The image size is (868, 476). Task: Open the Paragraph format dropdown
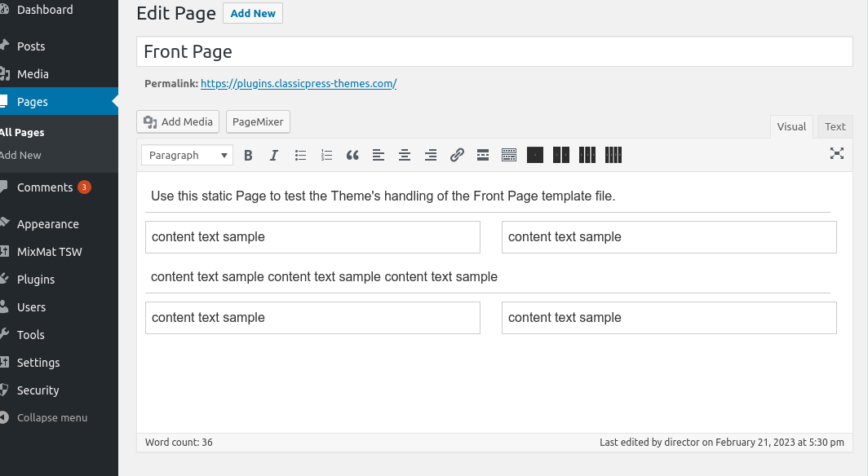187,156
